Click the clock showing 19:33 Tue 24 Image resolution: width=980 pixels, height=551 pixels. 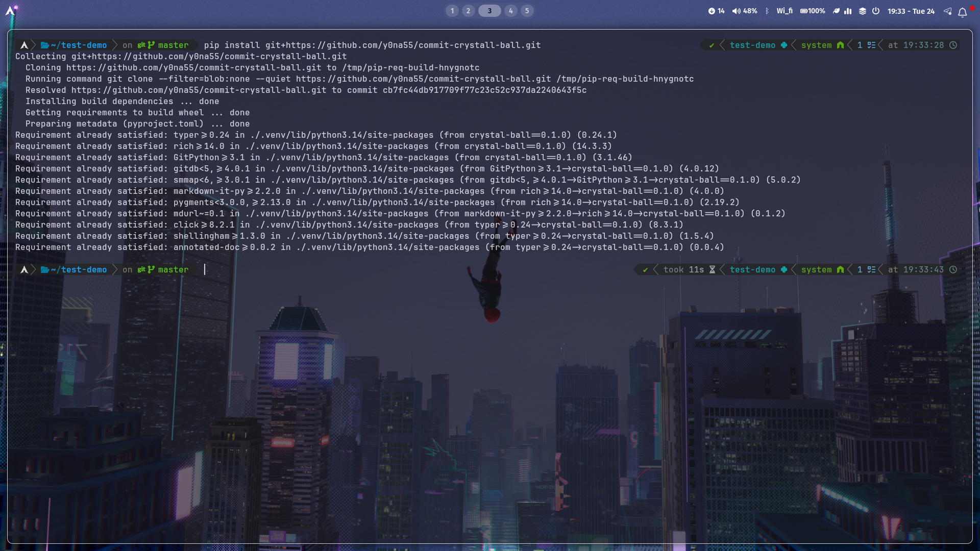click(x=911, y=11)
